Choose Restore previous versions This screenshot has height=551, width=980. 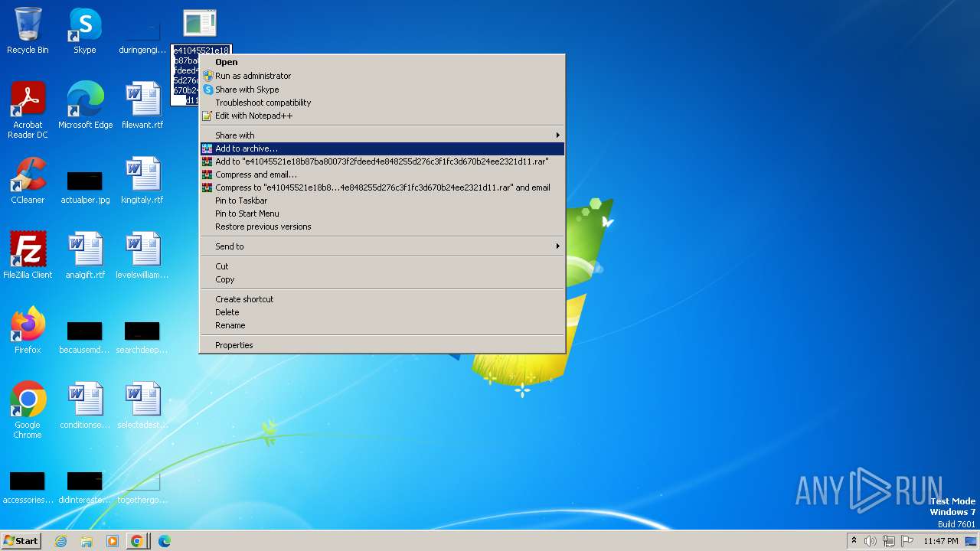pyautogui.click(x=382, y=227)
